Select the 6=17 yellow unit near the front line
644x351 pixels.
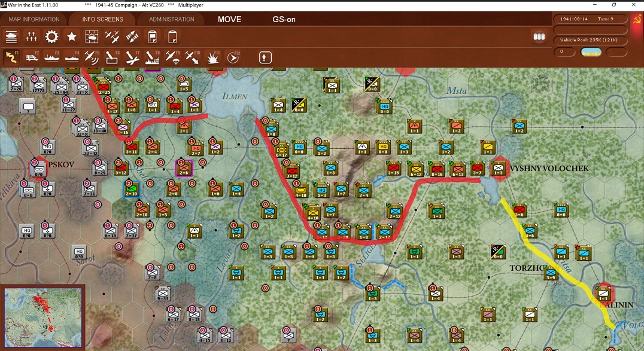point(282,149)
